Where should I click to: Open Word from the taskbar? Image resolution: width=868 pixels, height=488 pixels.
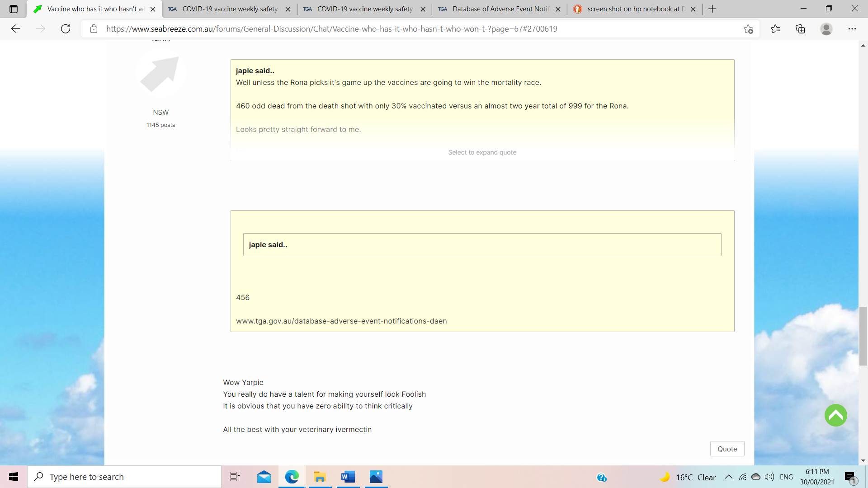click(x=348, y=477)
